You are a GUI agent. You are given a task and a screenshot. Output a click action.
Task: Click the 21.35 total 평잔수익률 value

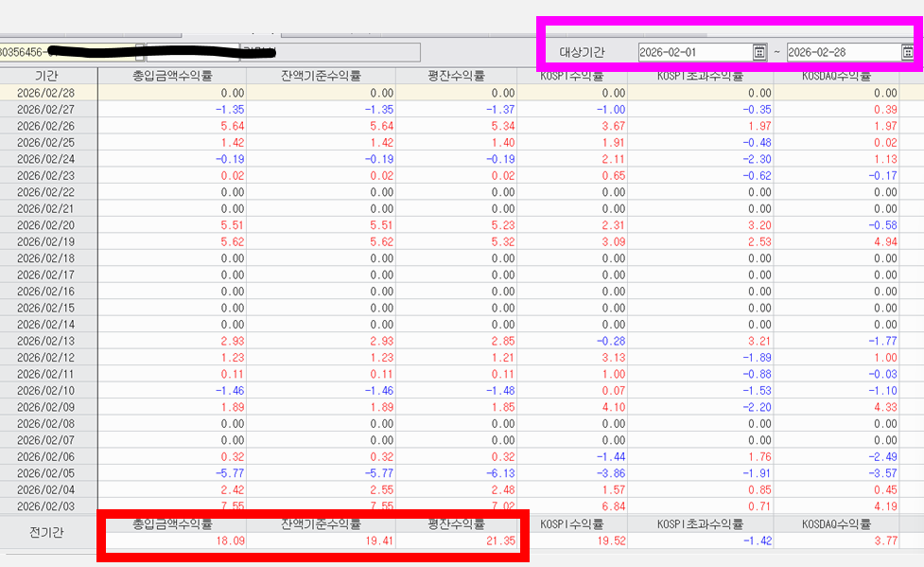498,540
